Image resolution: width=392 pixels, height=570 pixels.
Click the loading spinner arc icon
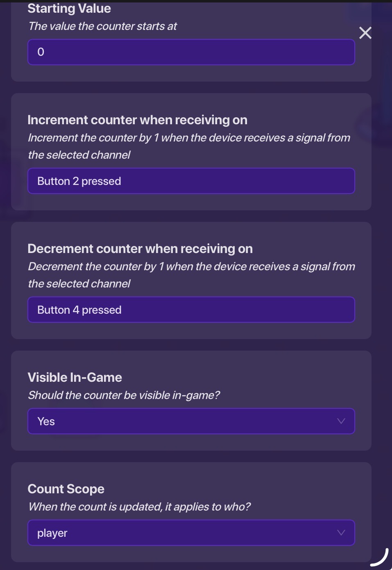coord(380,558)
